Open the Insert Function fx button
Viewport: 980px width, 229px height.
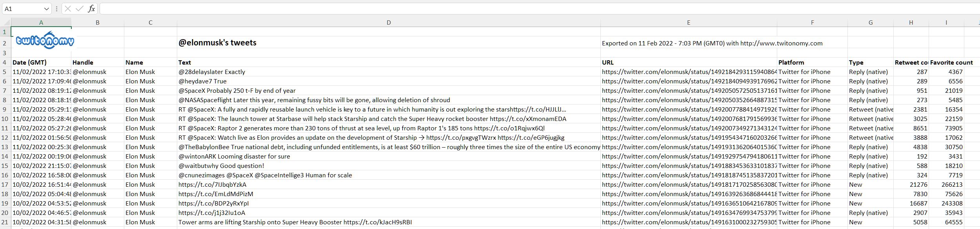pyautogui.click(x=91, y=9)
